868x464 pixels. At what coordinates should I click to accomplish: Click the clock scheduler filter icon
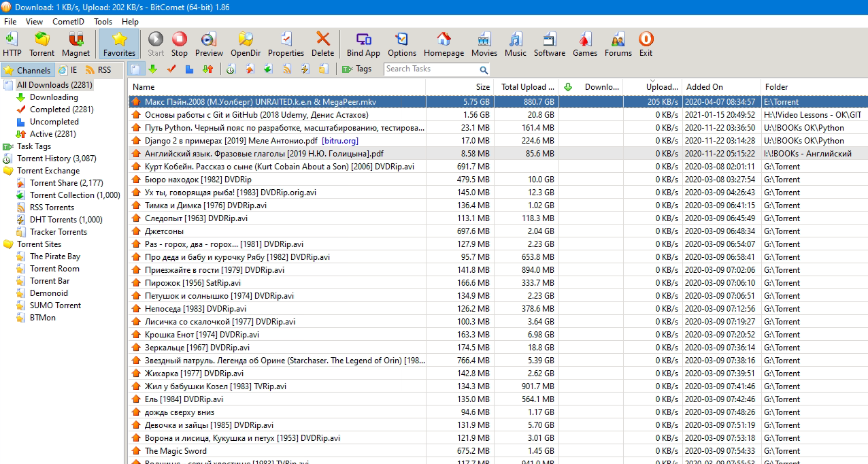pyautogui.click(x=231, y=69)
